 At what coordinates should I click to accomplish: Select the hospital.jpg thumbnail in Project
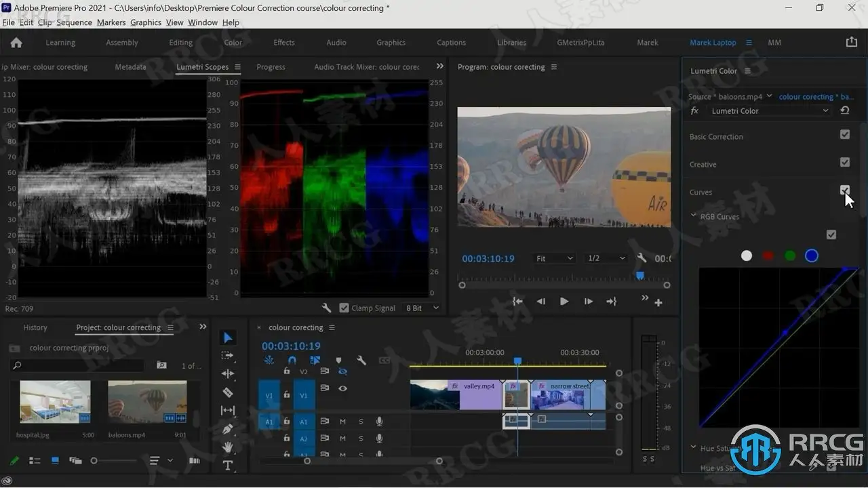(55, 401)
